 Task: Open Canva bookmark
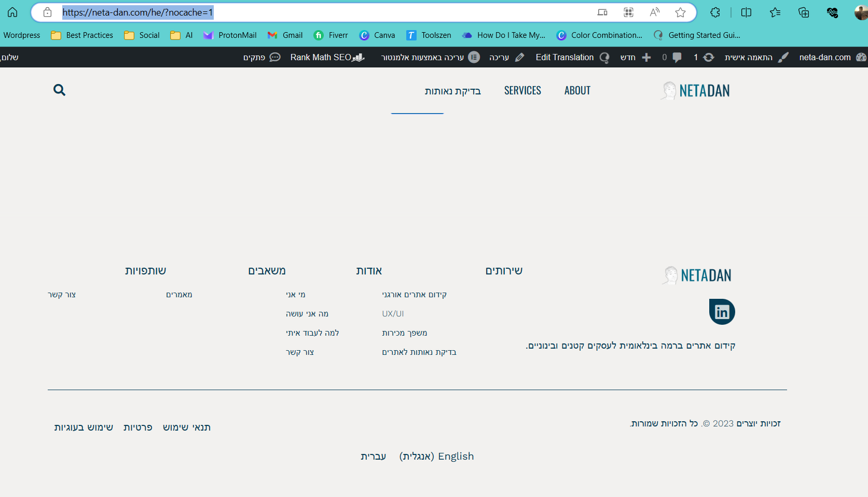tap(377, 35)
